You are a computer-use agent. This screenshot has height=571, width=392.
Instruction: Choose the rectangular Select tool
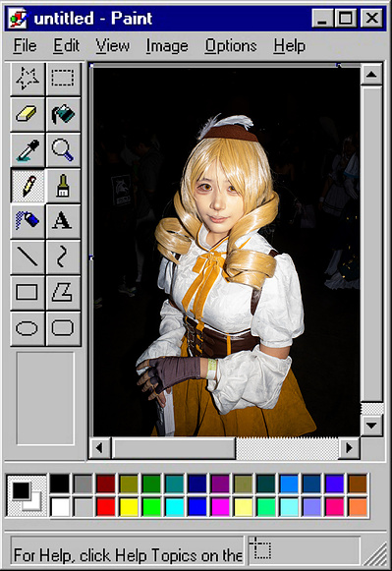point(63,79)
